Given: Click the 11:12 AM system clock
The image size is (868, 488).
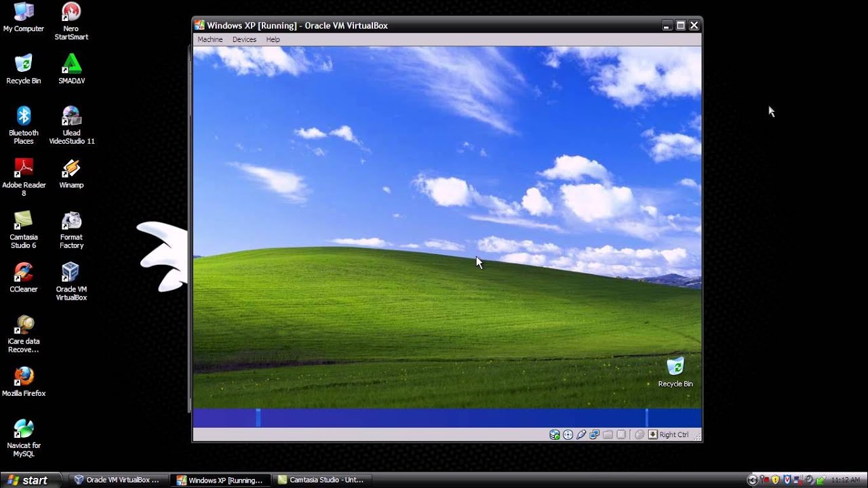Looking at the screenshot, I should coord(846,480).
